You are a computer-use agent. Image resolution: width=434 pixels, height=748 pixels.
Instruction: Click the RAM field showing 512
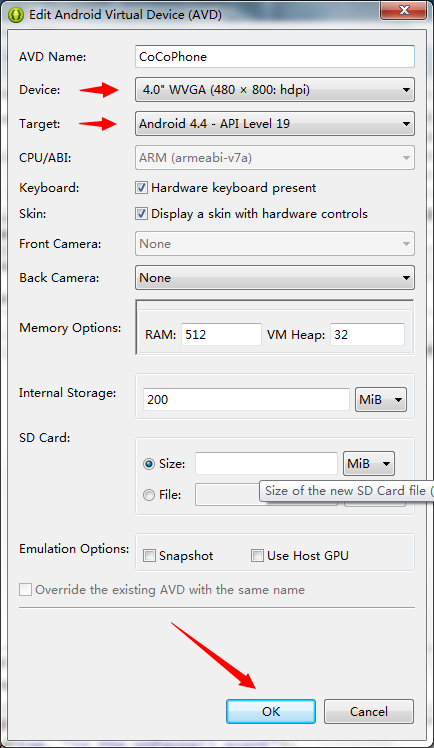(x=221, y=334)
